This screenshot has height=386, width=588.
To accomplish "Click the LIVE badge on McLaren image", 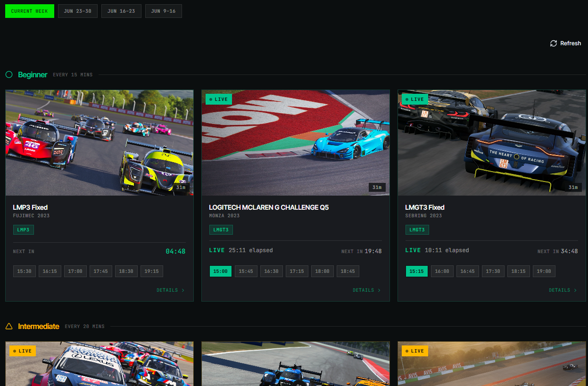I will tap(218, 99).
